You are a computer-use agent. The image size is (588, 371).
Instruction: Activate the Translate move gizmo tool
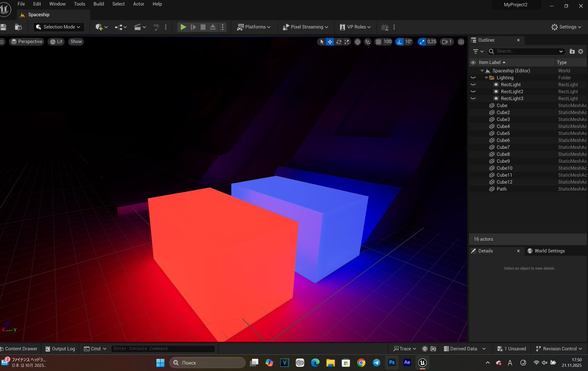(x=330, y=42)
